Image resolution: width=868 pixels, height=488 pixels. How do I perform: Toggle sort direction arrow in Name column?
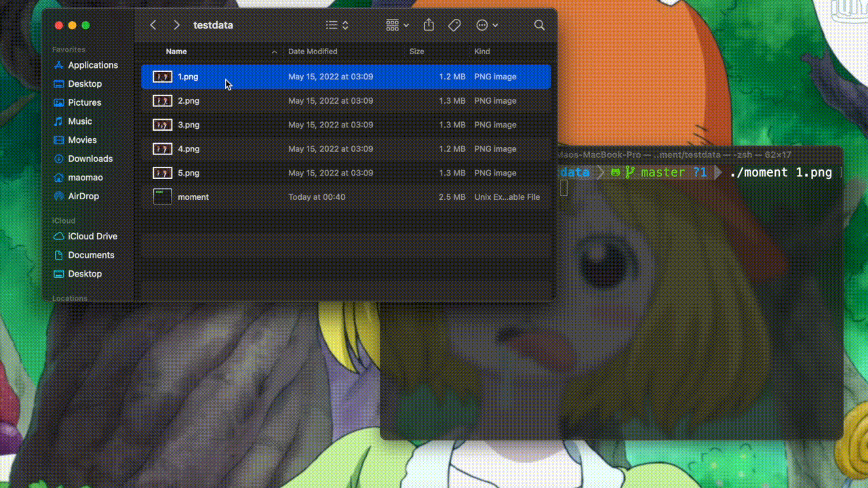click(x=274, y=52)
